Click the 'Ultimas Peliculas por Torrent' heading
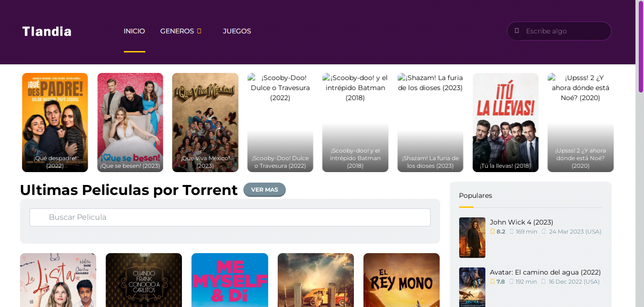 click(129, 190)
